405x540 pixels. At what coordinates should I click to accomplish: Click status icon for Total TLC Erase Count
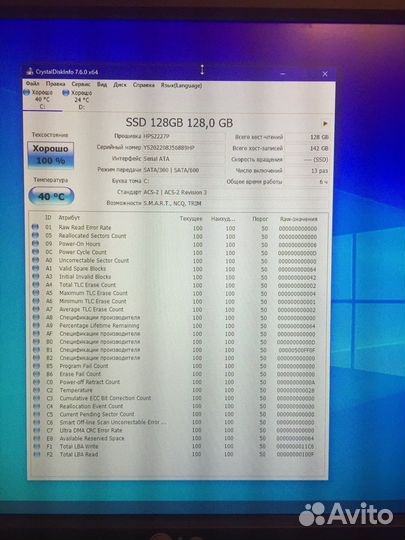pyautogui.click(x=35, y=284)
